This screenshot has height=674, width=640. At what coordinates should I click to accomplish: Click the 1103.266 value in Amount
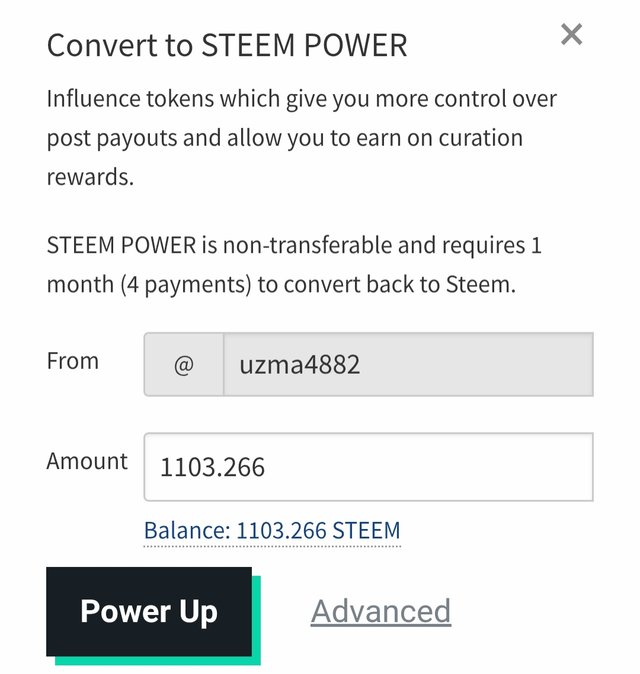211,467
